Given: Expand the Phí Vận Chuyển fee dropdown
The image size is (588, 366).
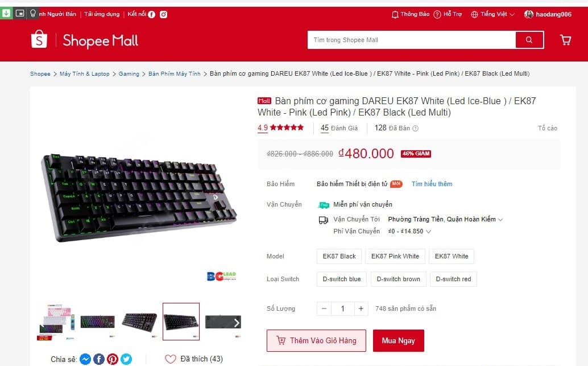Looking at the screenshot, I should (x=409, y=231).
